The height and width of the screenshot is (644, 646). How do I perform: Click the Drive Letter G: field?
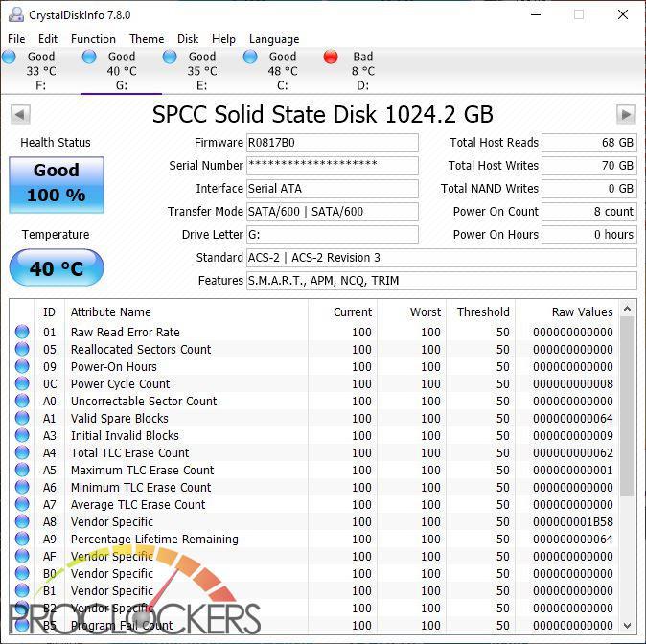click(332, 235)
